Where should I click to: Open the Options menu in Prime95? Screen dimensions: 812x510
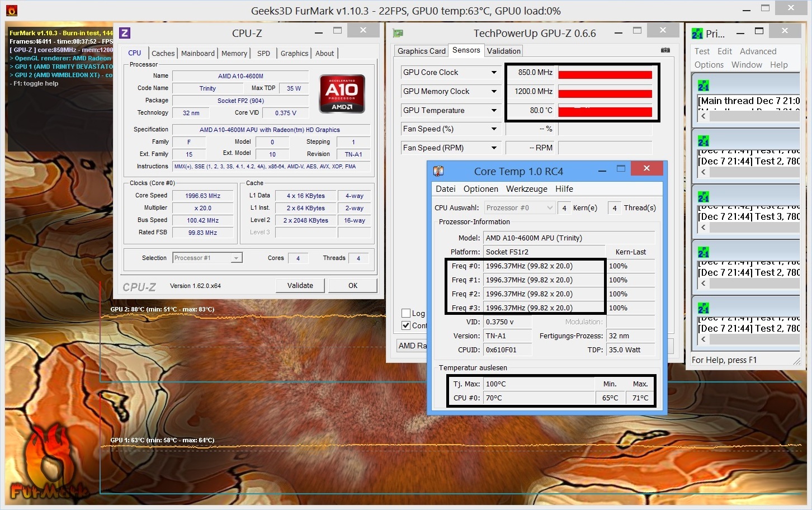709,65
